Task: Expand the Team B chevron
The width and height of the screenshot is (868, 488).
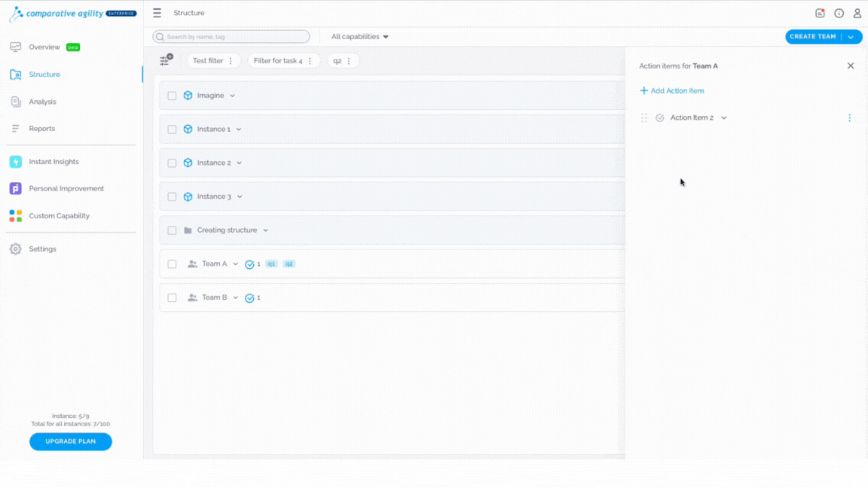Action: 235,298
